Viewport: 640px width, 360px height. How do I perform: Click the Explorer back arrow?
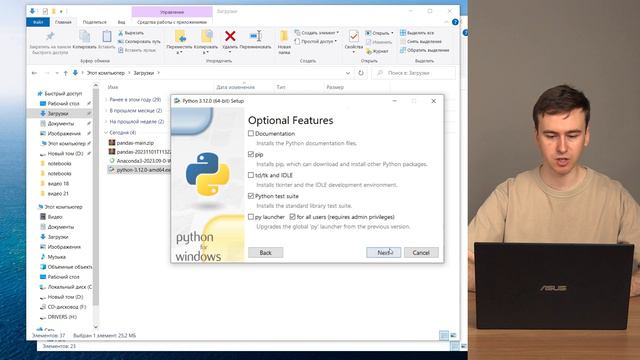click(x=34, y=73)
